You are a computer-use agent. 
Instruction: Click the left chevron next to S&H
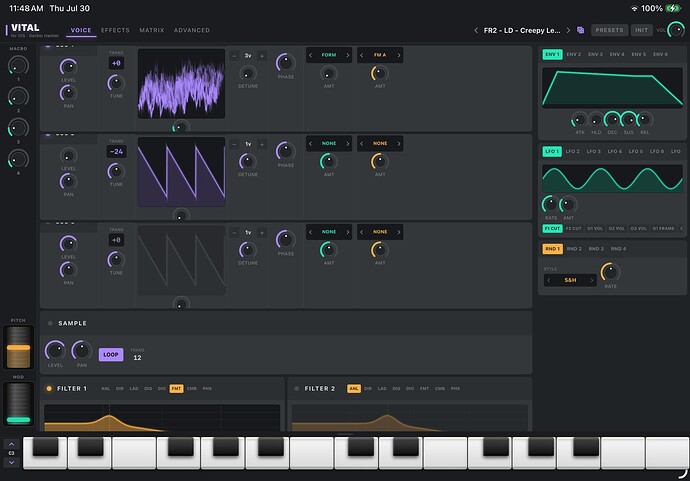coord(549,280)
